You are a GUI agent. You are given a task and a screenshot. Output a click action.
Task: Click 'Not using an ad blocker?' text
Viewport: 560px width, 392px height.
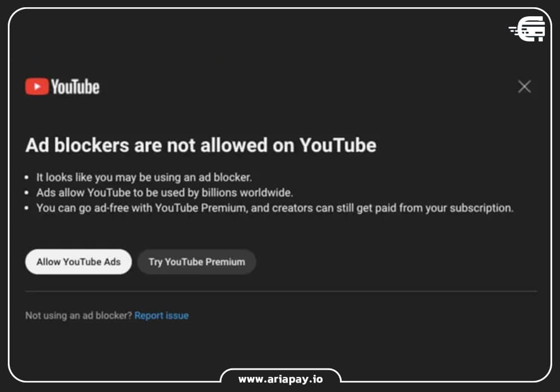[x=78, y=316]
